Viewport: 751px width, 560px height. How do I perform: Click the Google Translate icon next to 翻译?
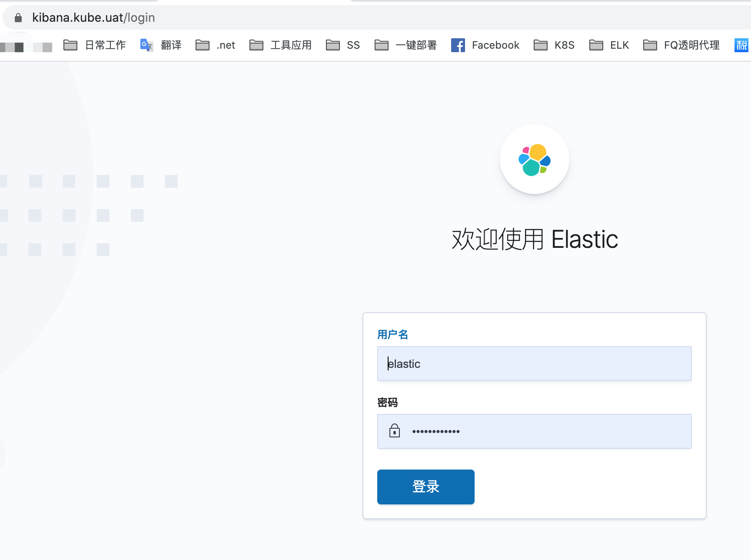pos(146,45)
